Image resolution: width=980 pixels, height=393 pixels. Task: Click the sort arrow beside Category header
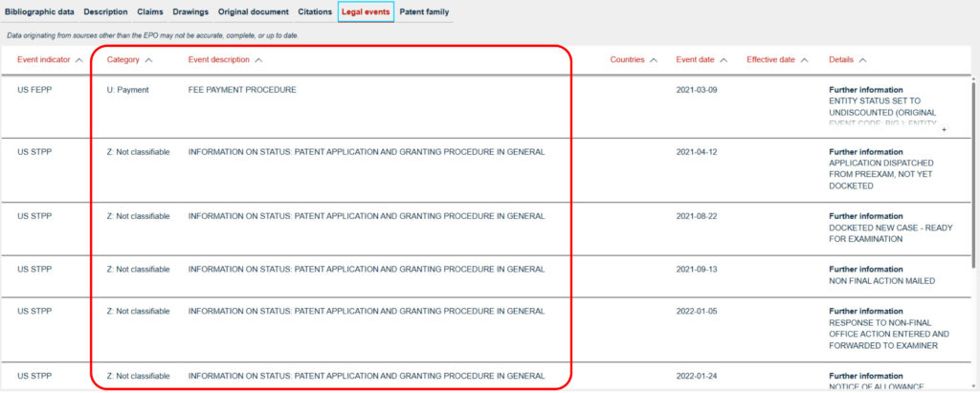pyautogui.click(x=148, y=60)
